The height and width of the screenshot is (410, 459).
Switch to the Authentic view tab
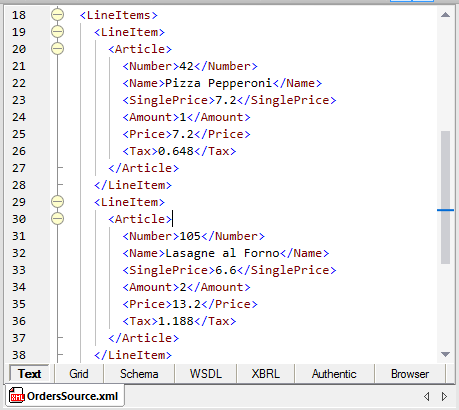click(334, 374)
